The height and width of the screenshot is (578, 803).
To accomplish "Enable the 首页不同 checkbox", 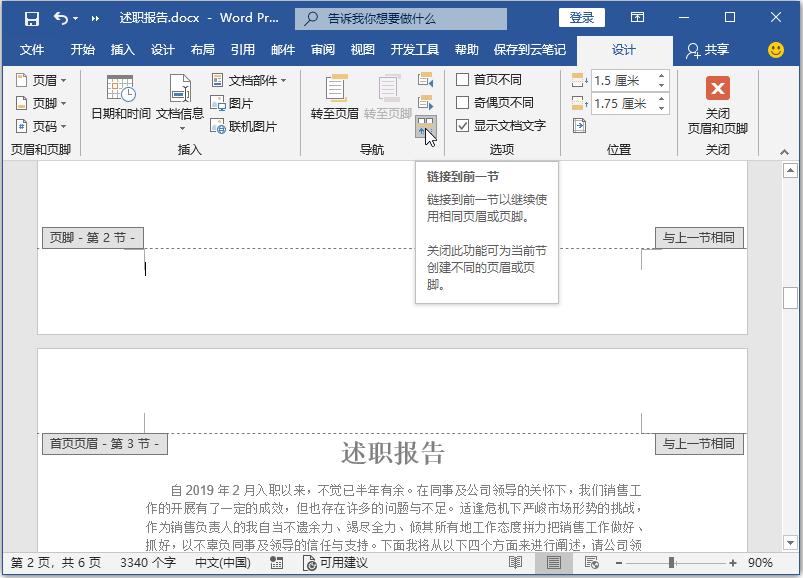I will [464, 79].
